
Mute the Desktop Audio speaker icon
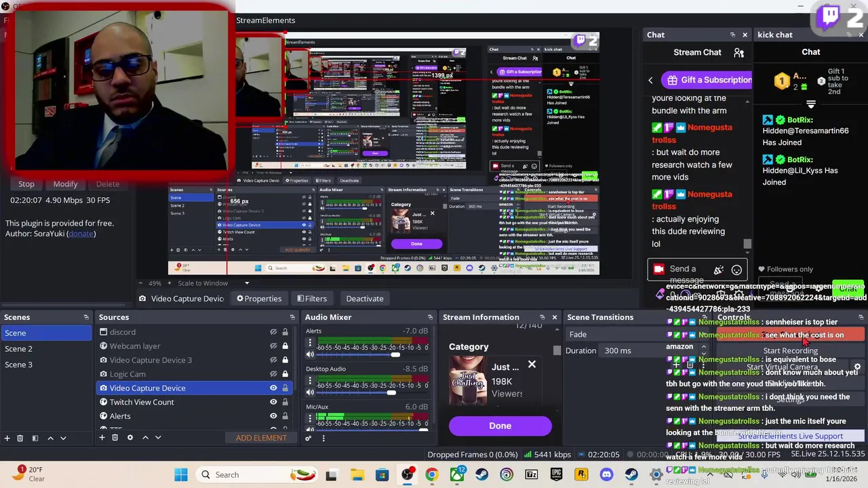(x=310, y=392)
